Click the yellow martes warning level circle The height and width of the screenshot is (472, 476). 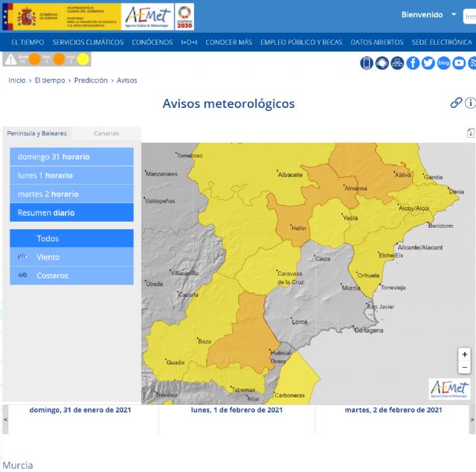click(83, 59)
